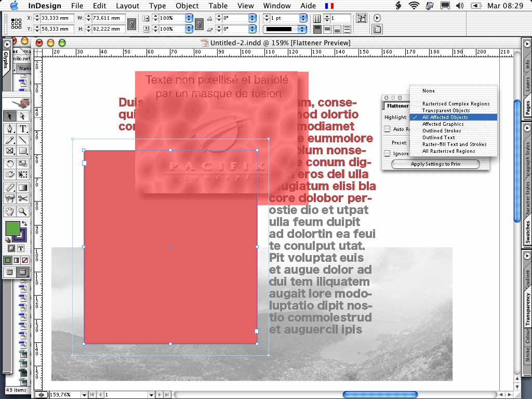The height and width of the screenshot is (399, 532).
Task: Open page number dropdown at bottom
Action: tap(152, 395)
